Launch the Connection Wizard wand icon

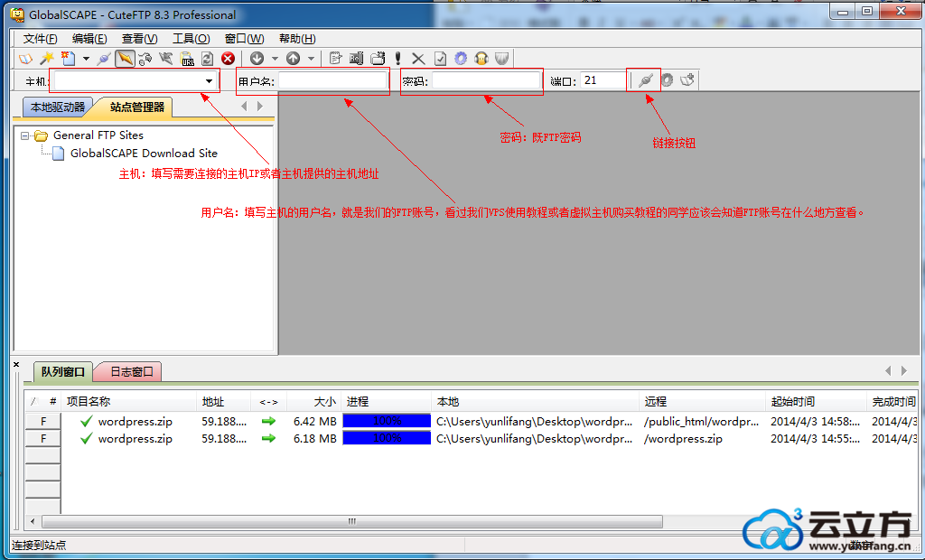point(47,59)
